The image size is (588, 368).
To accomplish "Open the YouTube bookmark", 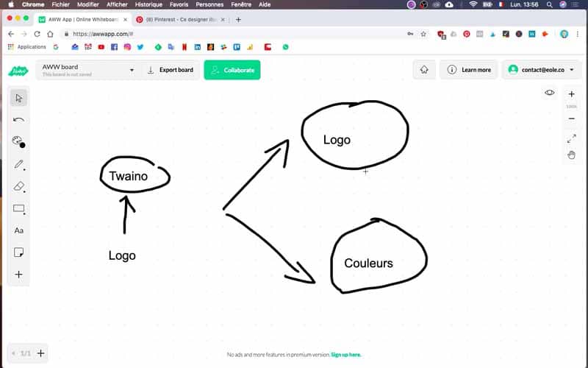I will click(x=101, y=47).
